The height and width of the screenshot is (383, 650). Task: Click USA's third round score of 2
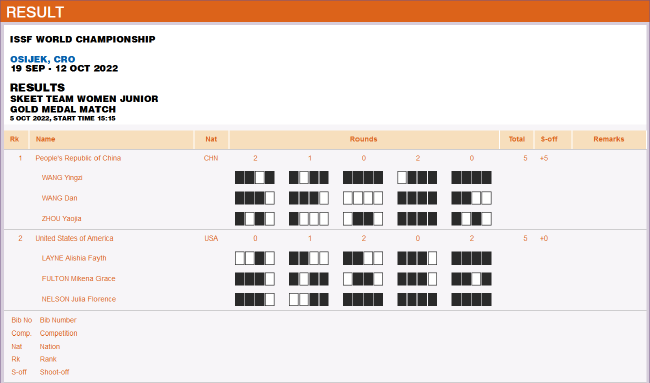pyautogui.click(x=364, y=238)
